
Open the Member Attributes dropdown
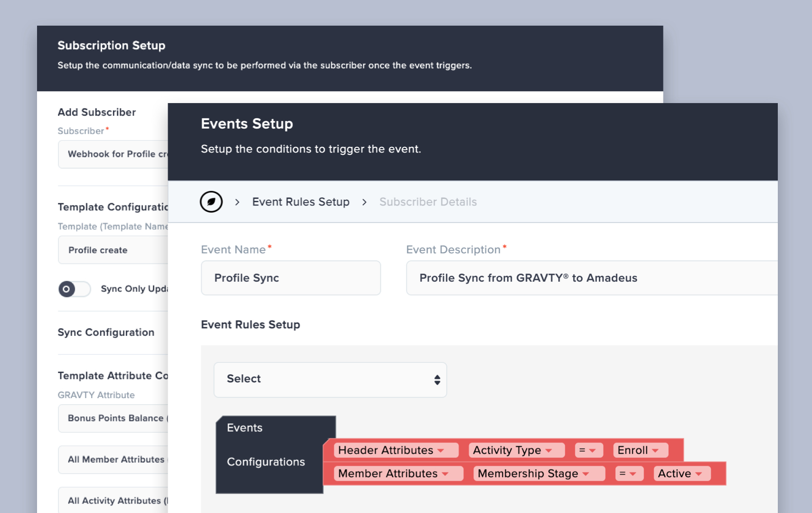[x=398, y=474]
